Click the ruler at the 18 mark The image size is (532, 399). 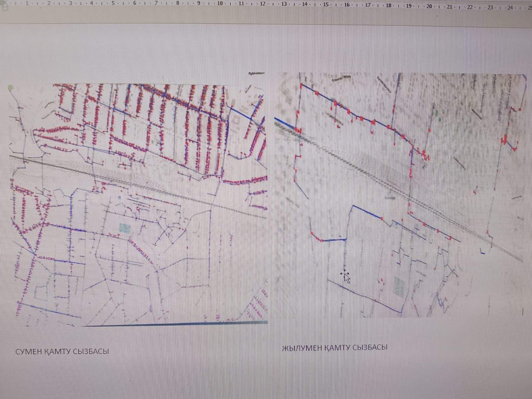[388, 5]
